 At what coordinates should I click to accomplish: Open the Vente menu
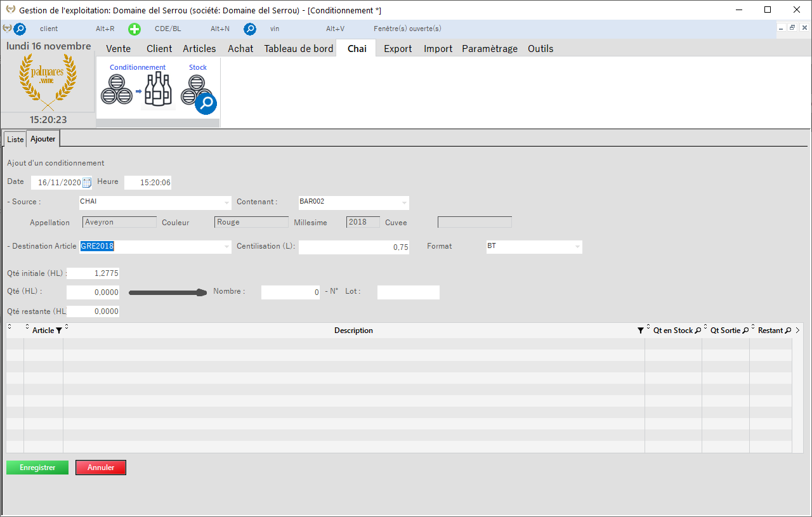point(118,49)
